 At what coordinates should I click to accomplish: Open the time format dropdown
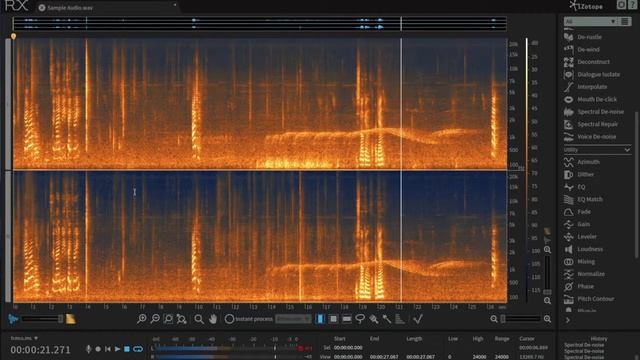(x=24, y=338)
